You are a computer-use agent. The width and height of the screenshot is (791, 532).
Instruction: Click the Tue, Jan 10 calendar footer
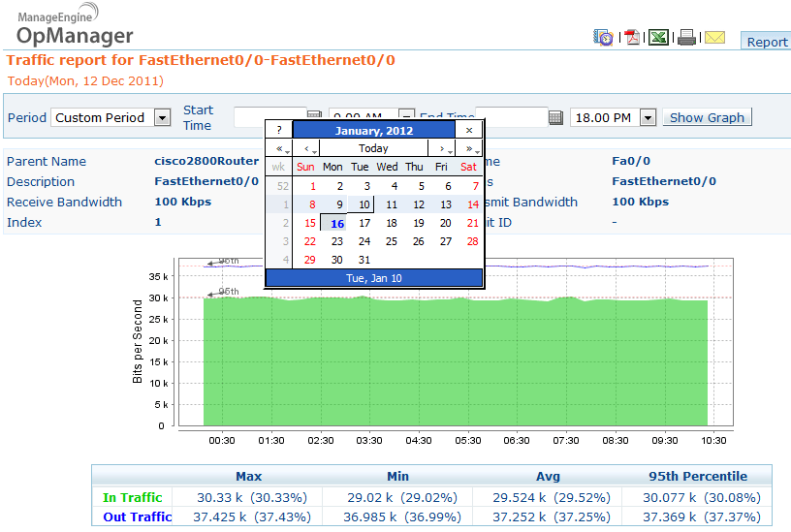[374, 278]
